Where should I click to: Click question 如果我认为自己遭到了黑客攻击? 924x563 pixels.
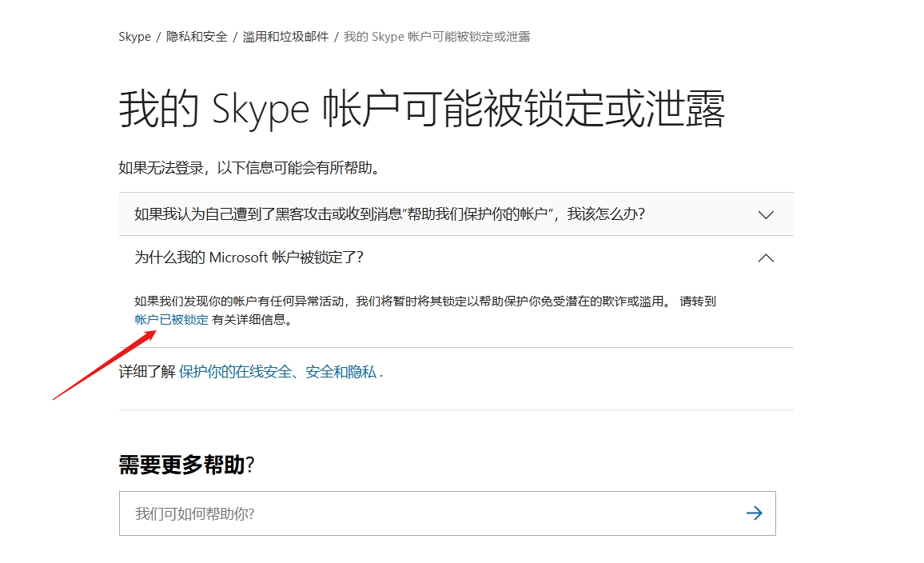point(389,214)
